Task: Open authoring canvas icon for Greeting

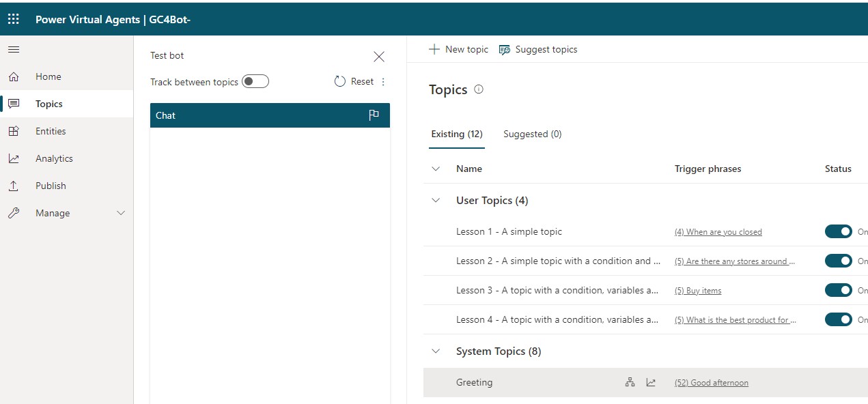Action: tap(630, 383)
